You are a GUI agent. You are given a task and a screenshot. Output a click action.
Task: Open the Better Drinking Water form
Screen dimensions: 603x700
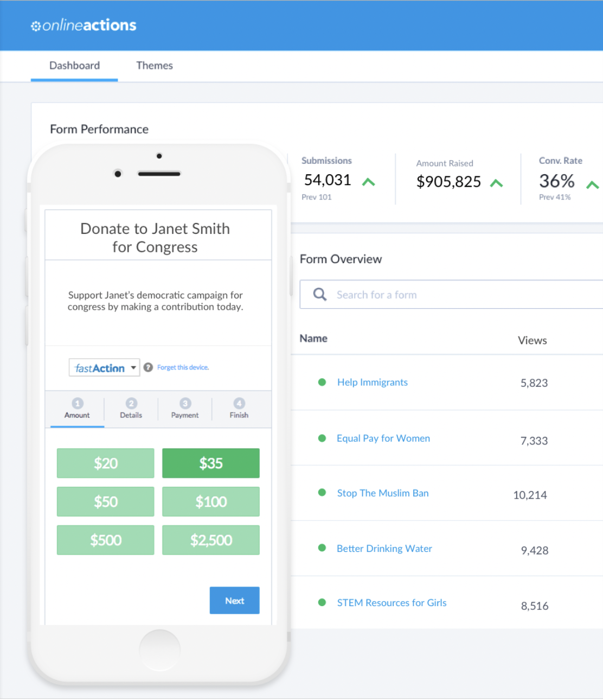[384, 548]
